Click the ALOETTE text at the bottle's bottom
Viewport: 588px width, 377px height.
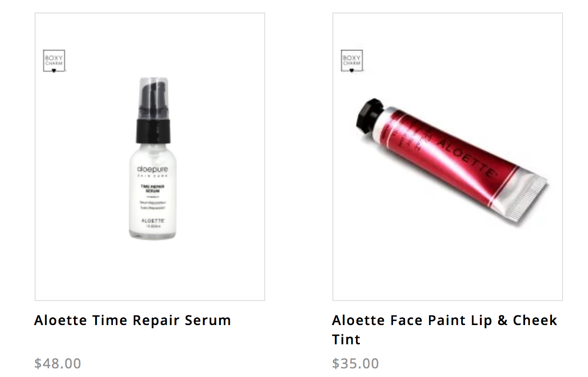[154, 221]
